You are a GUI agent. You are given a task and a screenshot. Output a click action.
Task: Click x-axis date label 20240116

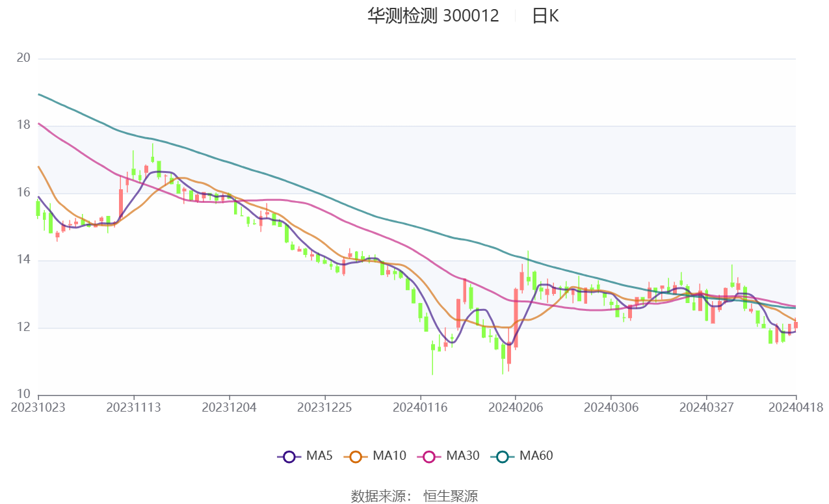(x=420, y=407)
